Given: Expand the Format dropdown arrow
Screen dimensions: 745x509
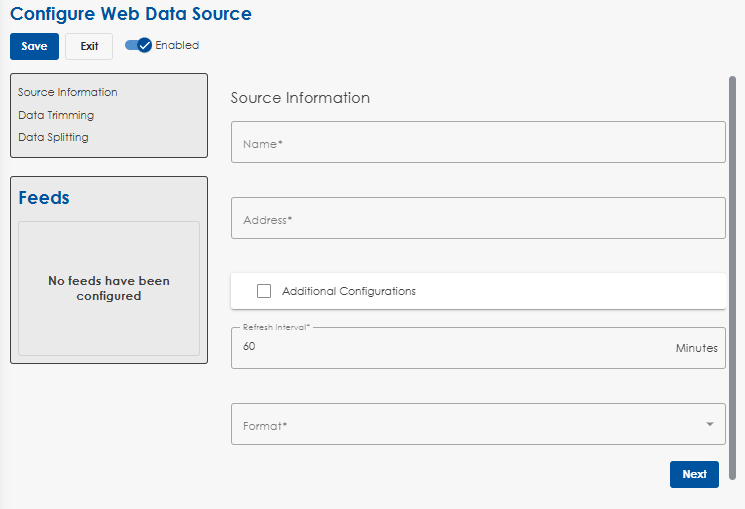Looking at the screenshot, I should click(709, 424).
